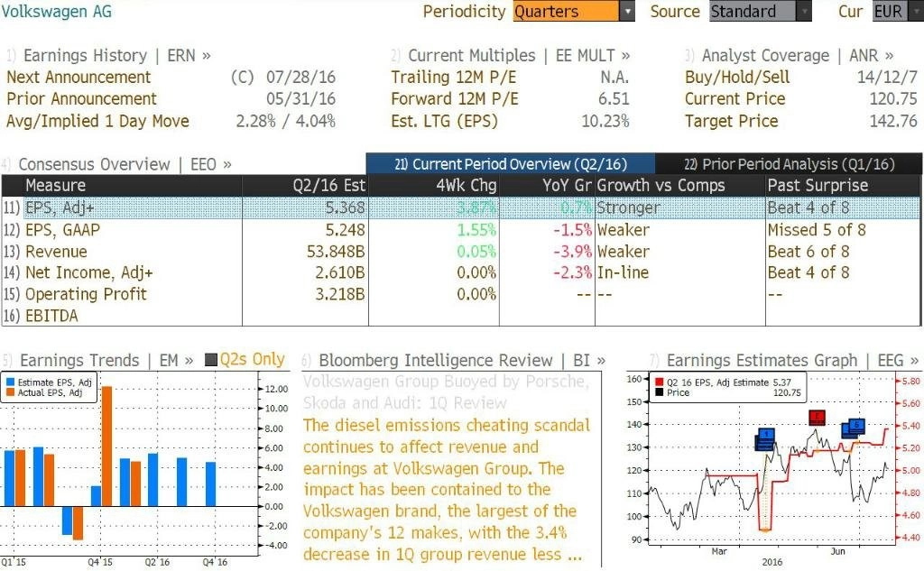Image resolution: width=924 pixels, height=571 pixels.
Task: Select the EBITDA row
Action: (460, 316)
